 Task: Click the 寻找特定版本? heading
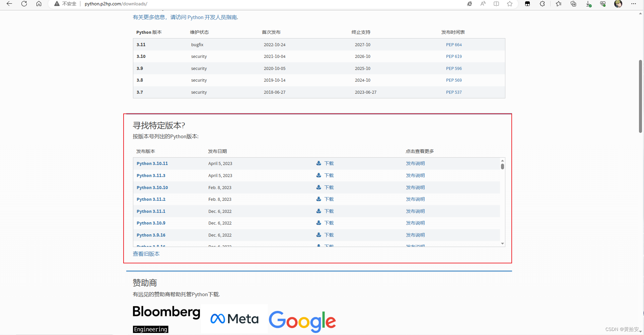point(159,125)
